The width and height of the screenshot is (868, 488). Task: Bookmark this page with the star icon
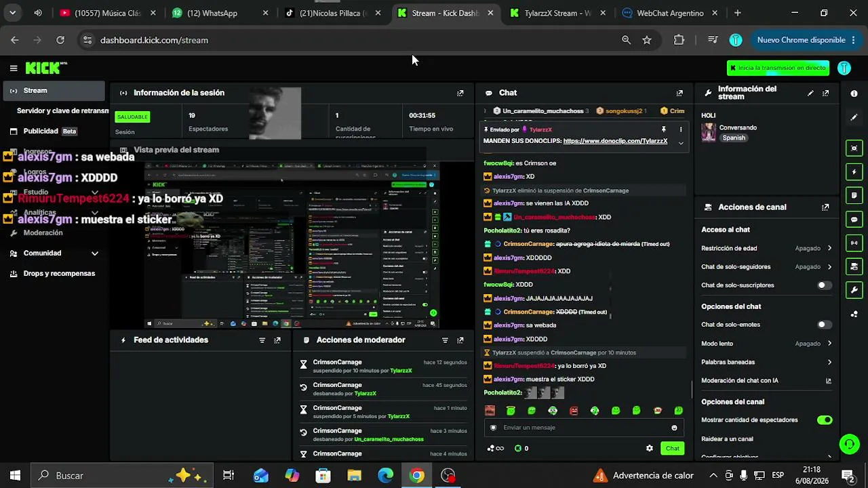(647, 40)
